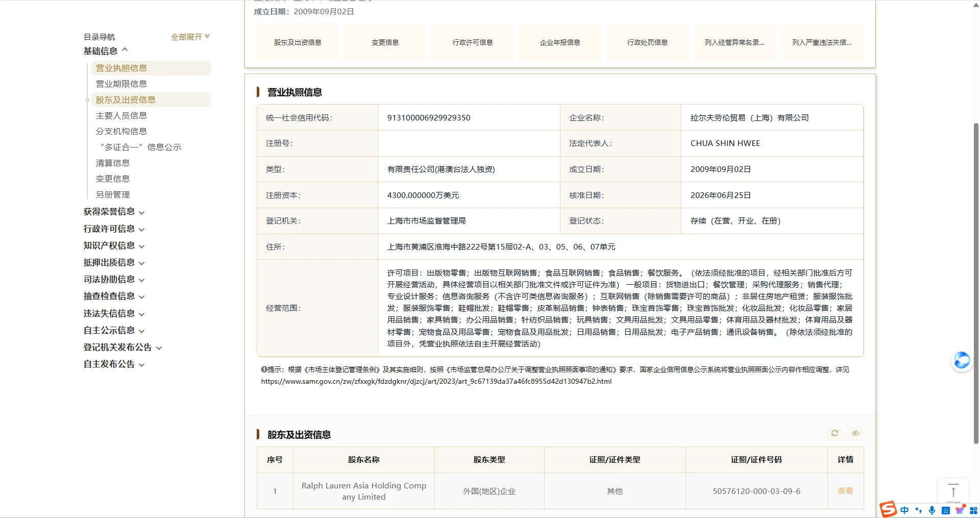The width and height of the screenshot is (980, 518).
Task: Open the Sogou soft keyboard icon
Action: pos(946,510)
